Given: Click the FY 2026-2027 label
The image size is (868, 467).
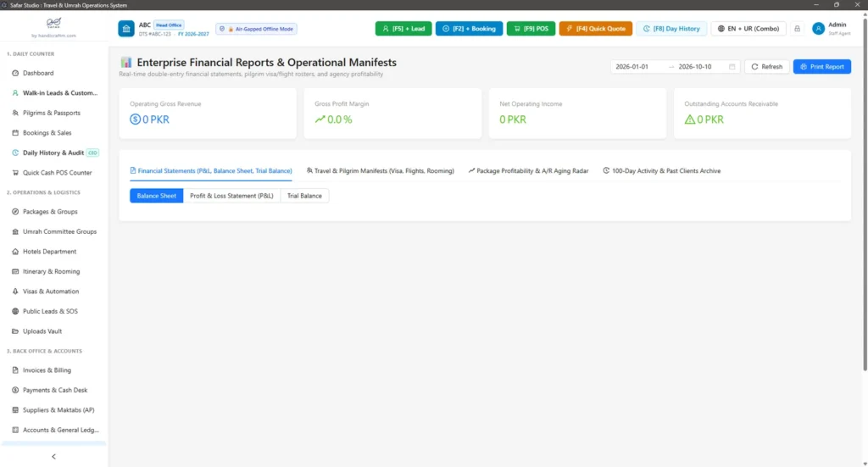Looking at the screenshot, I should (x=193, y=34).
